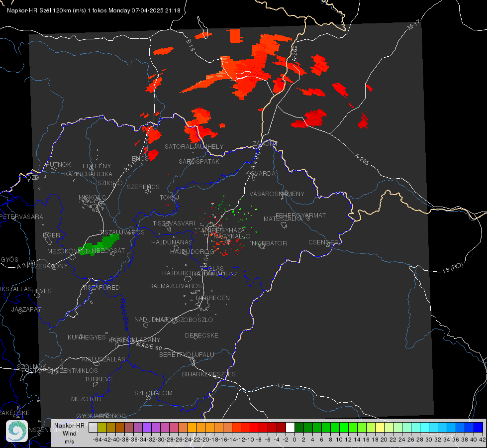Click the A42/E 60 road label
The height and width of the screenshot is (448, 487).
point(149,346)
